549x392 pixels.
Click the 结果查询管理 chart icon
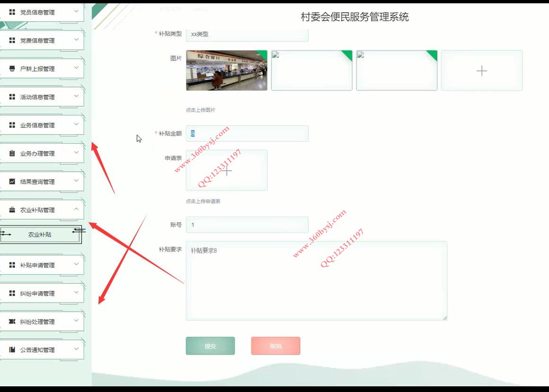point(12,181)
